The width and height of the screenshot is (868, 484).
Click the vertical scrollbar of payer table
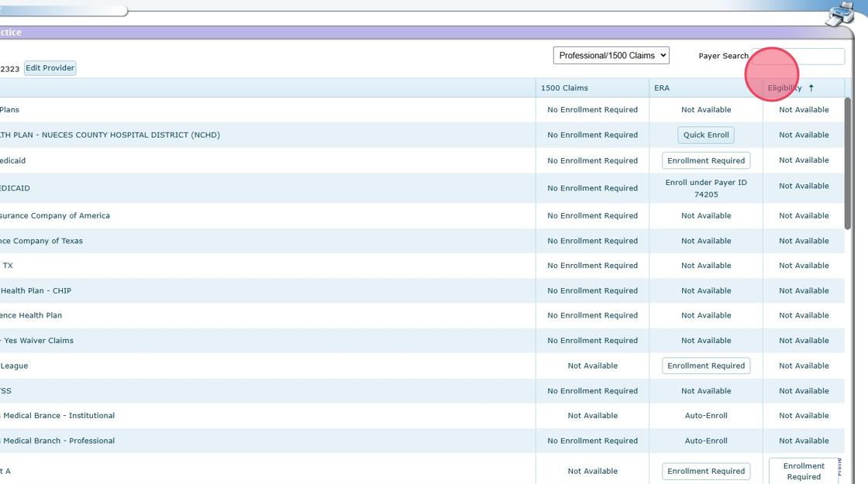[848, 163]
